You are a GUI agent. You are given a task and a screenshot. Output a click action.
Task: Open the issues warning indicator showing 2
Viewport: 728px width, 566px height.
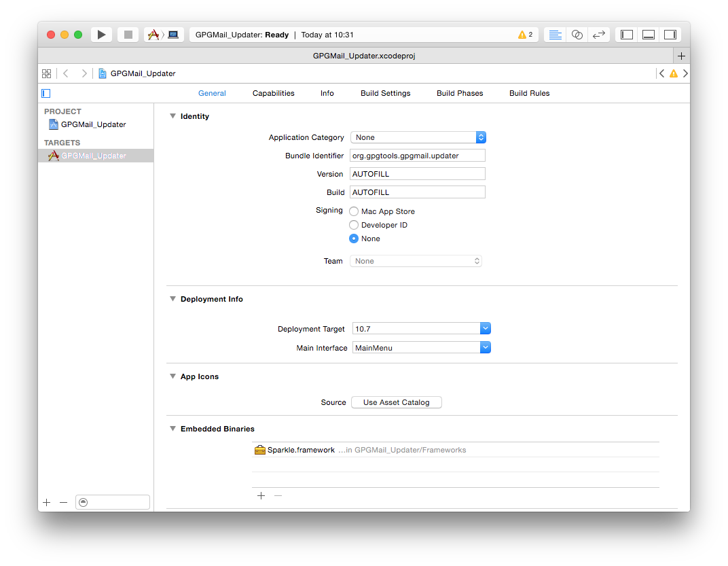(525, 35)
